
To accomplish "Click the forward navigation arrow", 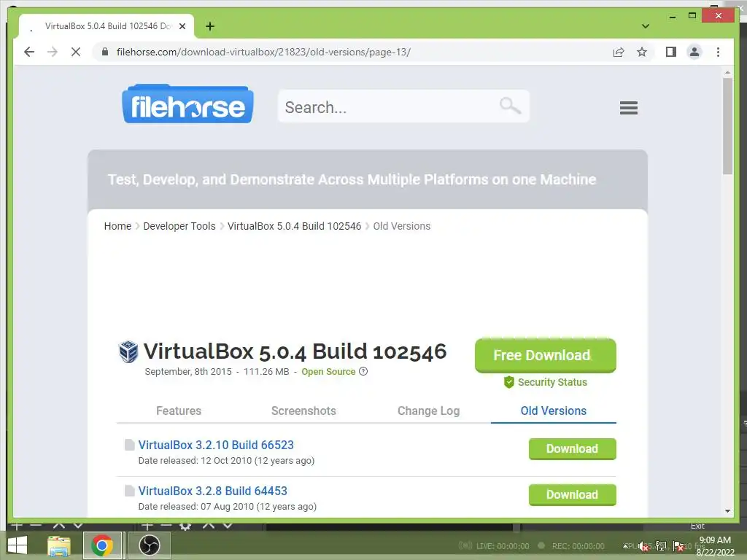I will tap(53, 52).
